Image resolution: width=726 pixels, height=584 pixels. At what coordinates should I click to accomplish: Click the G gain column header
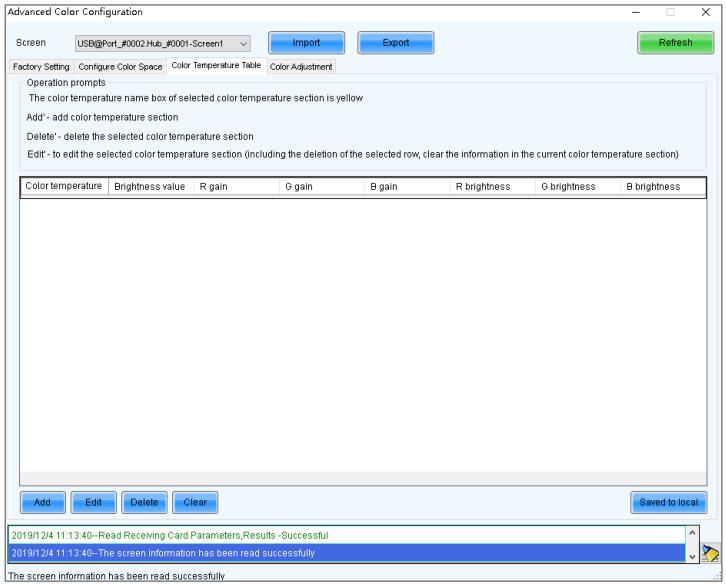click(322, 187)
